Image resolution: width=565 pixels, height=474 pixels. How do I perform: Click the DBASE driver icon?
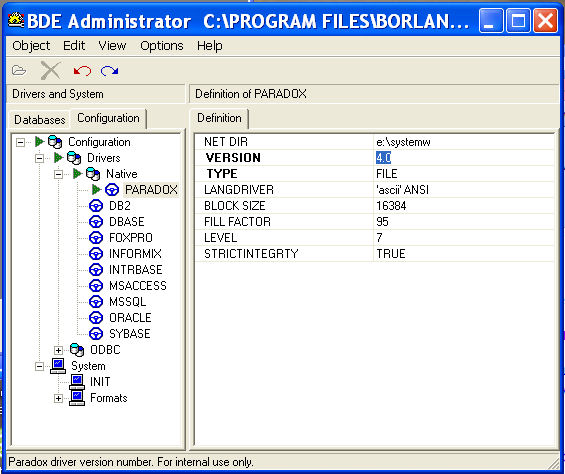coord(96,222)
